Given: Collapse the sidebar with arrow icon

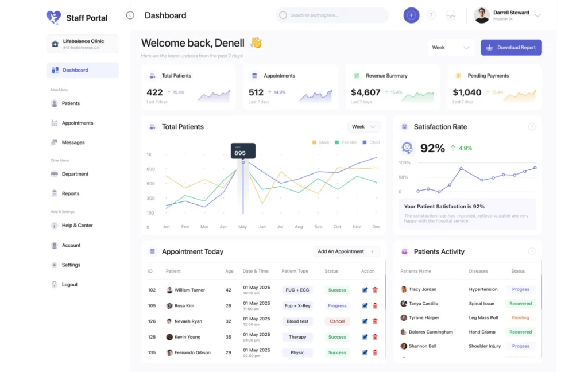Looking at the screenshot, I should (x=130, y=15).
